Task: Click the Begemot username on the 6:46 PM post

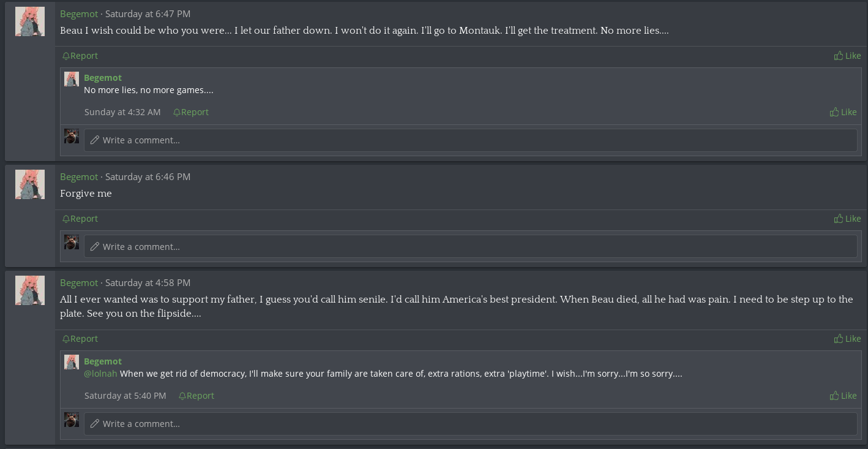Action: click(x=79, y=176)
